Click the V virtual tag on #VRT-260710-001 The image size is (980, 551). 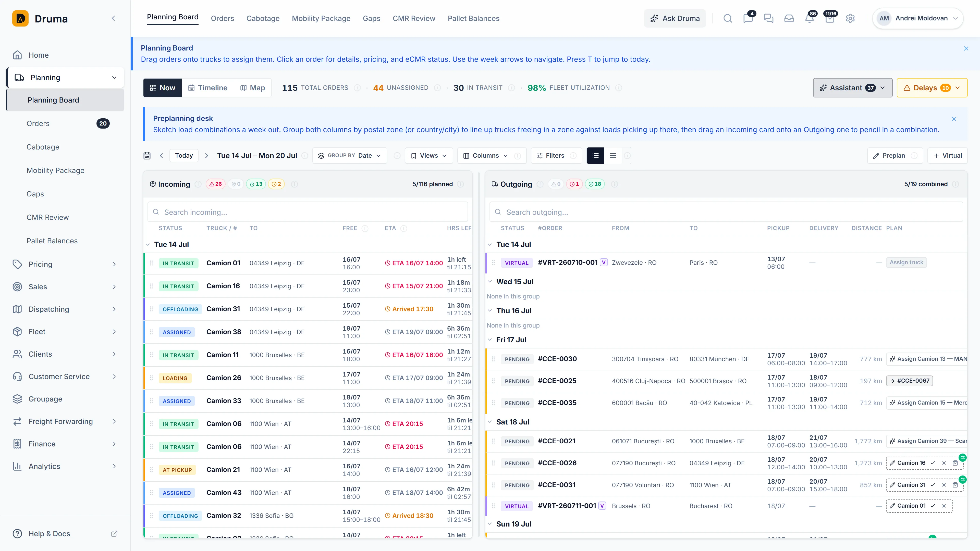[603, 262]
